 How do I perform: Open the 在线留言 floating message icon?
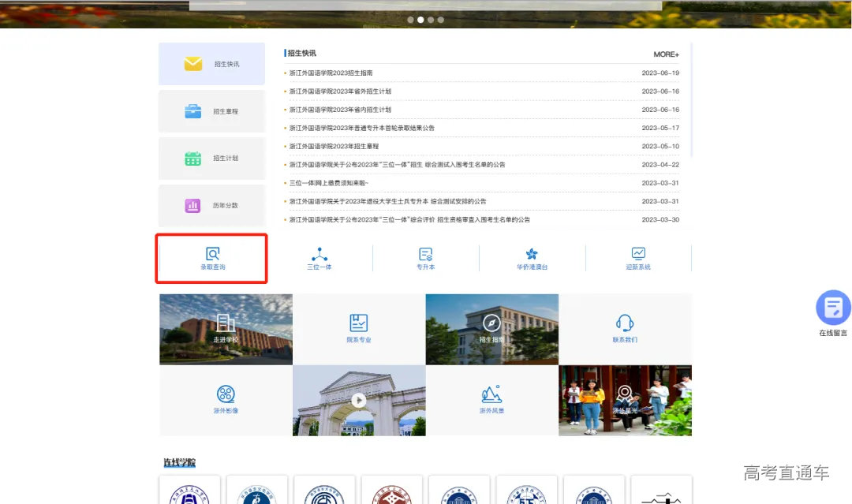pos(833,309)
